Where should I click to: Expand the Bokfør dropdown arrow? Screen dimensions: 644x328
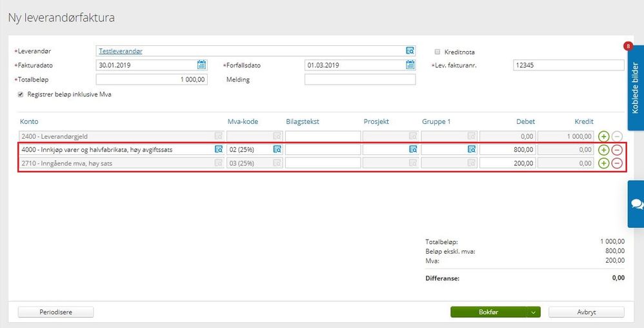point(533,312)
